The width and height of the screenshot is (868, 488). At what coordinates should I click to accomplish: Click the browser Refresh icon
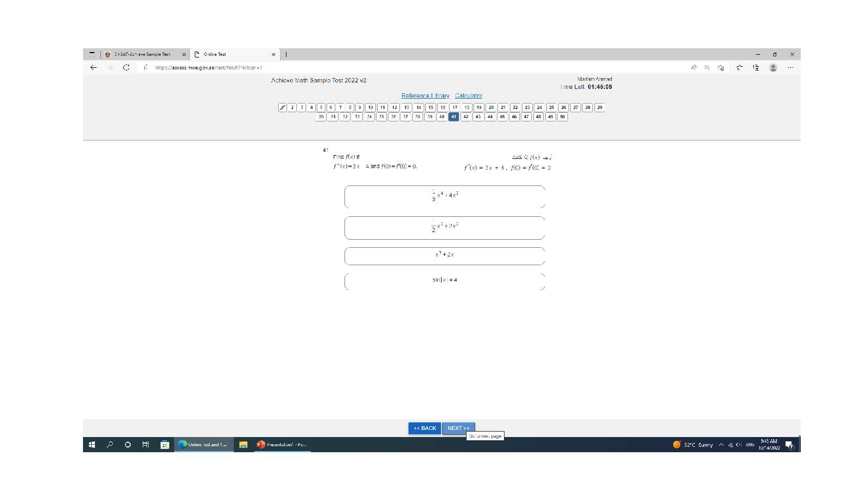coord(126,68)
